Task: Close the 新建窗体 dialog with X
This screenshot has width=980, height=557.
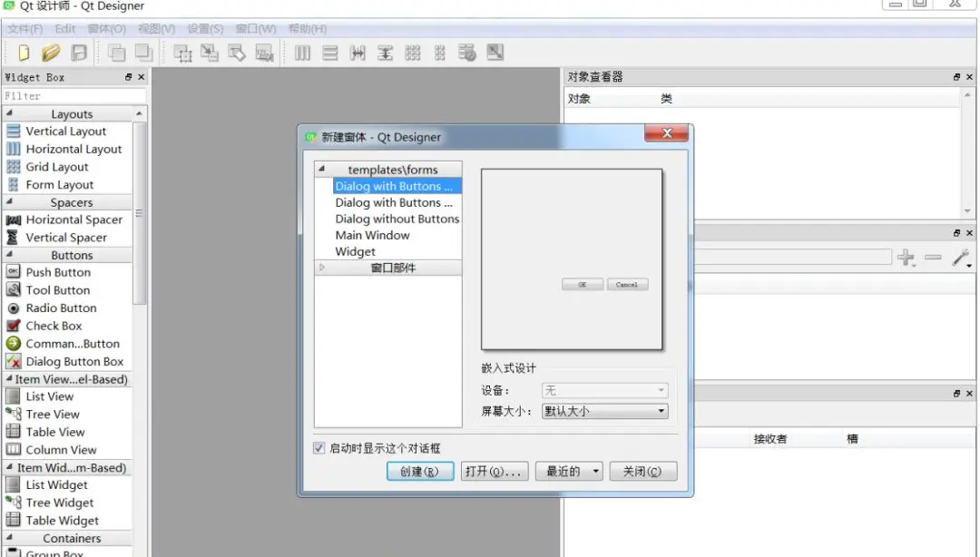Action: (666, 133)
